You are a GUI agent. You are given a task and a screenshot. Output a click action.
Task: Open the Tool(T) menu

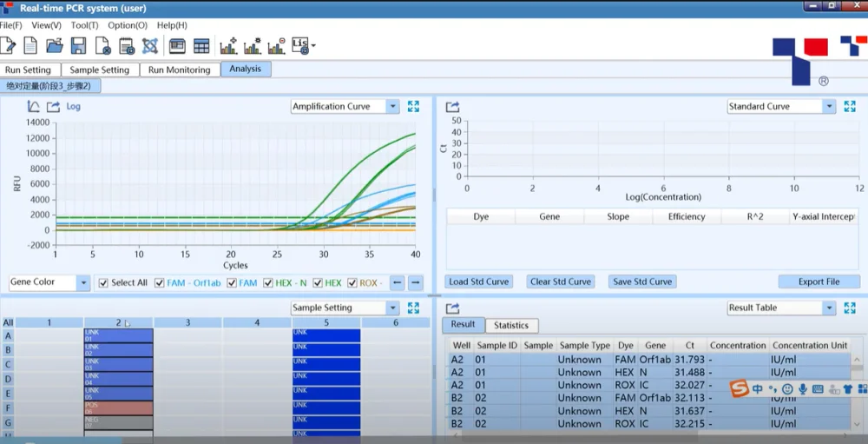pyautogui.click(x=85, y=25)
